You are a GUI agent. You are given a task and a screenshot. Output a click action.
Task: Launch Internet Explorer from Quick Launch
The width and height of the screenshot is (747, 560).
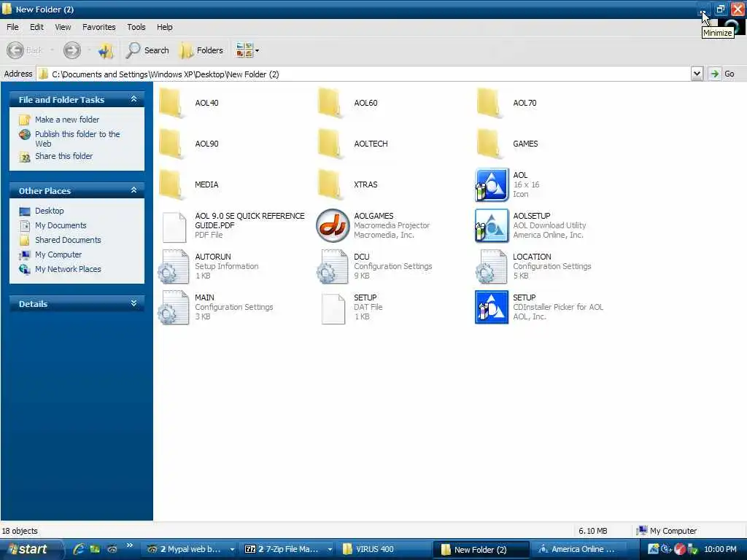tap(79, 549)
